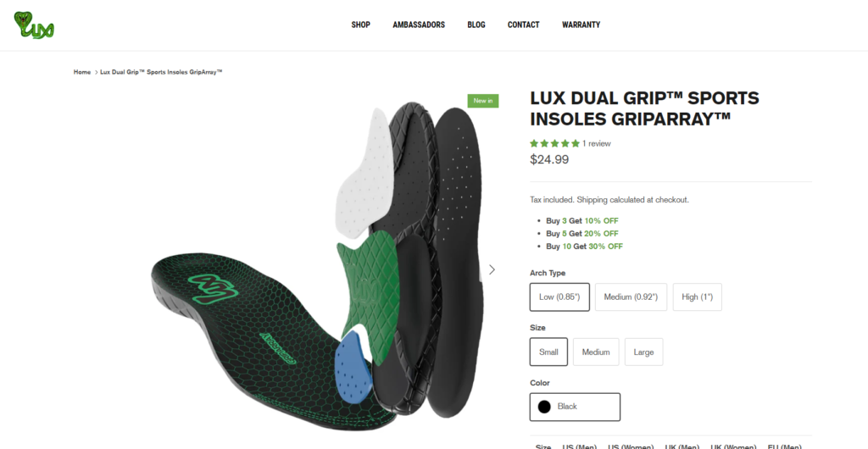This screenshot has height=449, width=868.
Task: Select the Black color swatch
Action: click(x=575, y=407)
